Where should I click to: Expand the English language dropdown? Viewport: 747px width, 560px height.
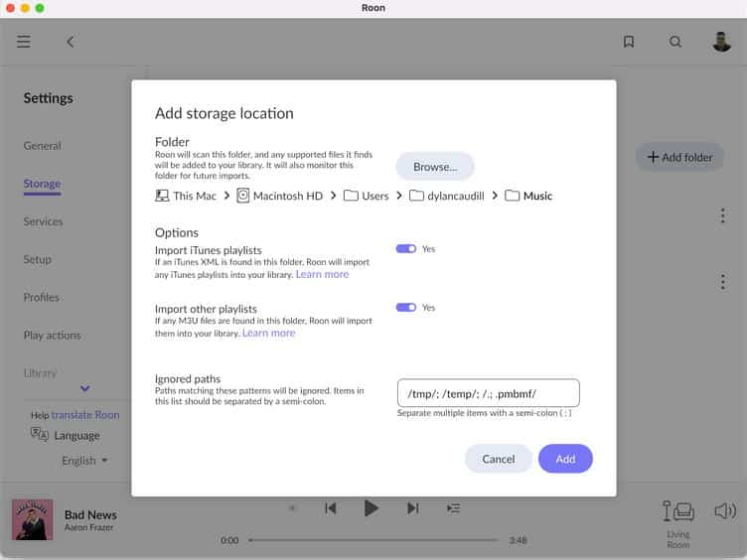pos(84,461)
